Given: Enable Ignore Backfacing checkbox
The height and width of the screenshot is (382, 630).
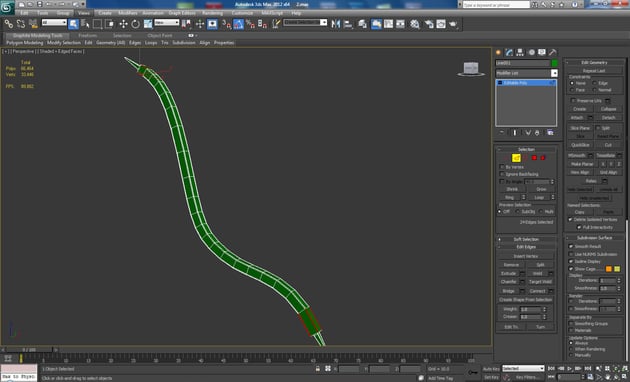Looking at the screenshot, I should [x=502, y=174].
